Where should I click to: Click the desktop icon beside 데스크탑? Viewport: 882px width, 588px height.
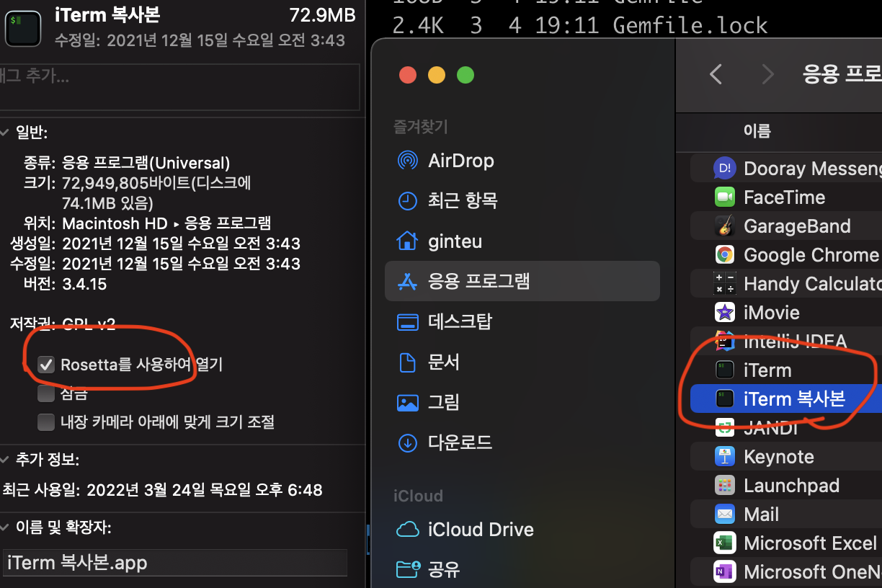[x=408, y=321]
